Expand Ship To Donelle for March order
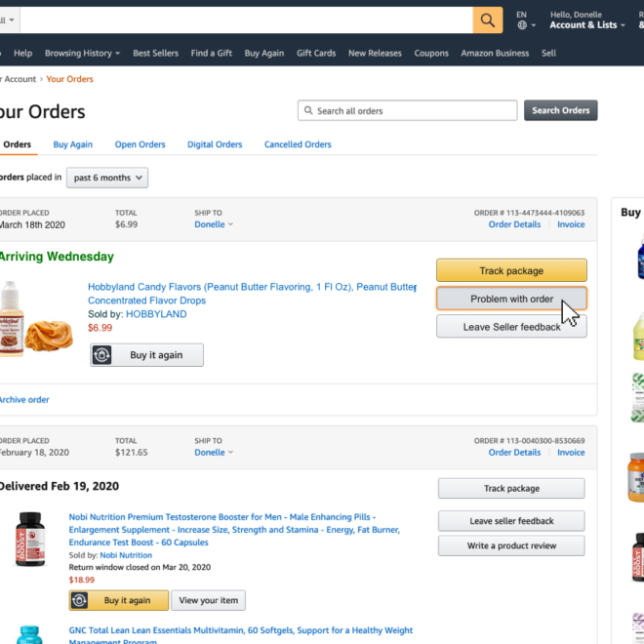The image size is (644, 644). (214, 224)
